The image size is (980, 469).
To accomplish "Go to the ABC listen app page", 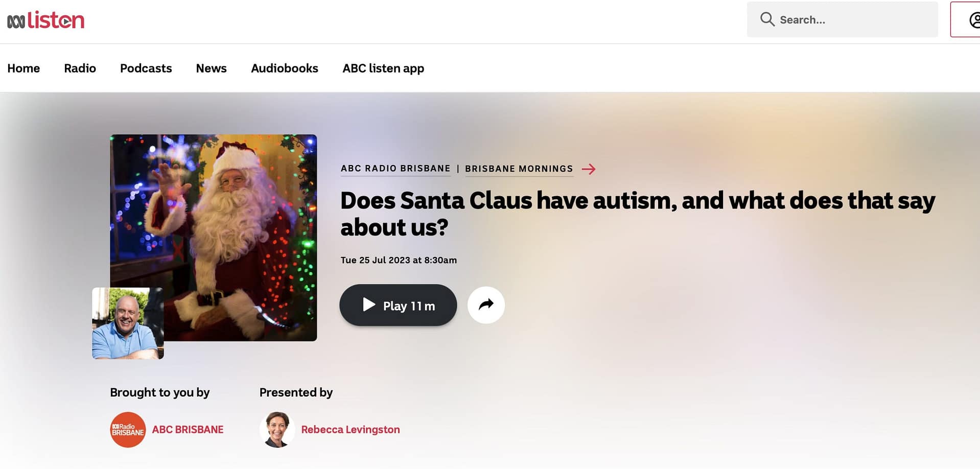I will click(x=383, y=68).
